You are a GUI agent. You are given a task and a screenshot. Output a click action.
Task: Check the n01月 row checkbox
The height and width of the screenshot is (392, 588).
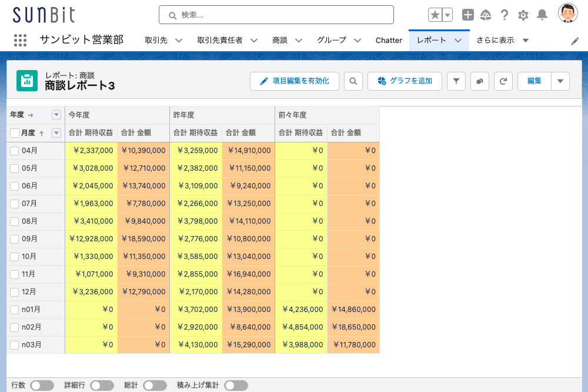point(14,310)
